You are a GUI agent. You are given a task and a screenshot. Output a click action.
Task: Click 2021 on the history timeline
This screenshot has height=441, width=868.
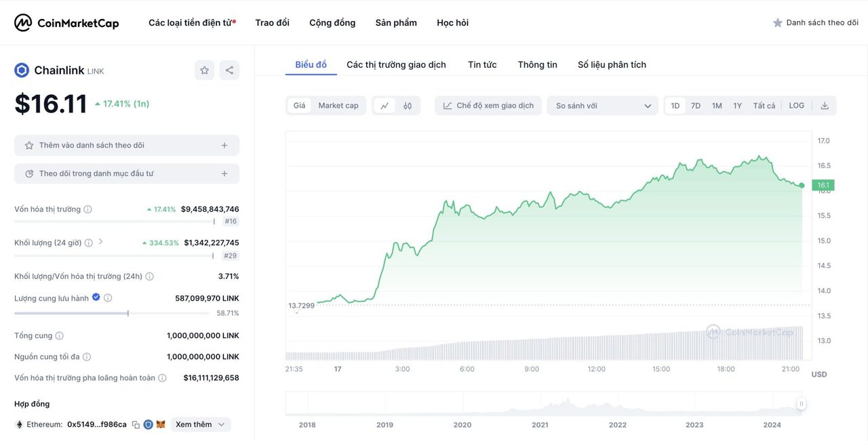(540, 425)
